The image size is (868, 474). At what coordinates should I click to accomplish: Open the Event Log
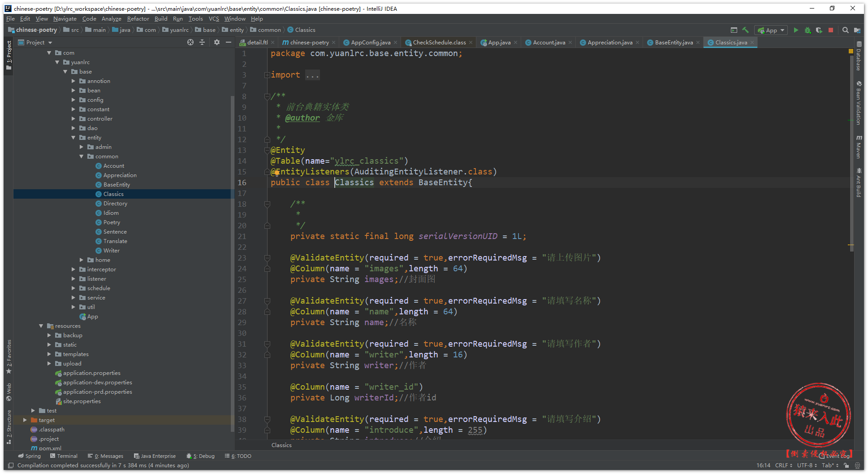pyautogui.click(x=835, y=456)
